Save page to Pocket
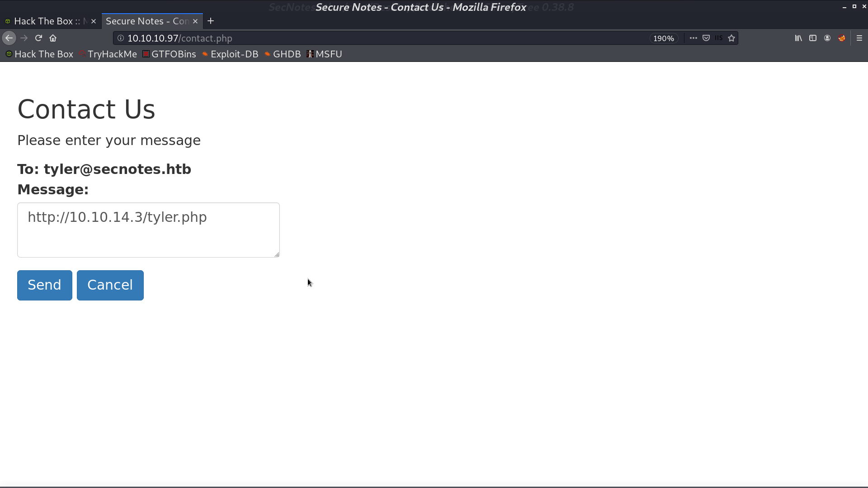The height and width of the screenshot is (488, 868). (706, 38)
